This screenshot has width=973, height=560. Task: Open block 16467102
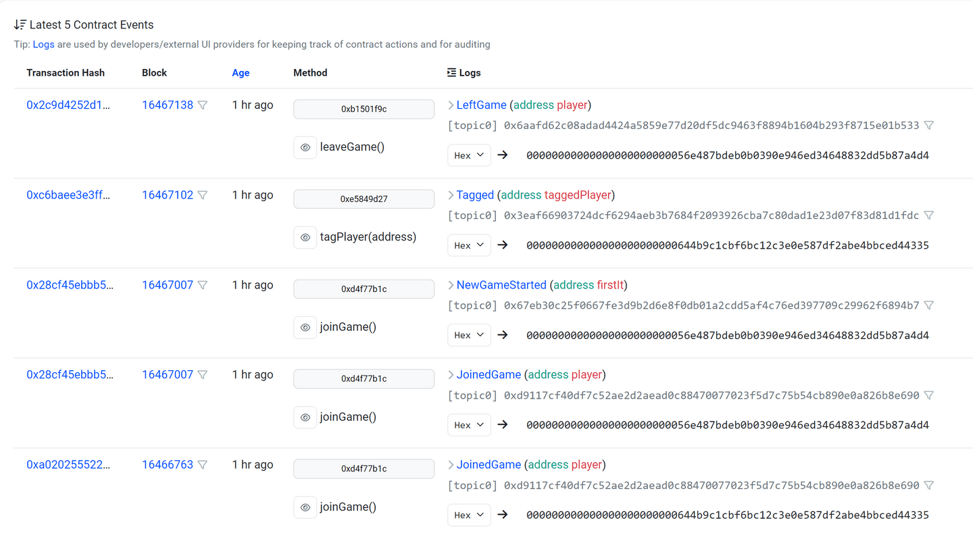click(168, 195)
